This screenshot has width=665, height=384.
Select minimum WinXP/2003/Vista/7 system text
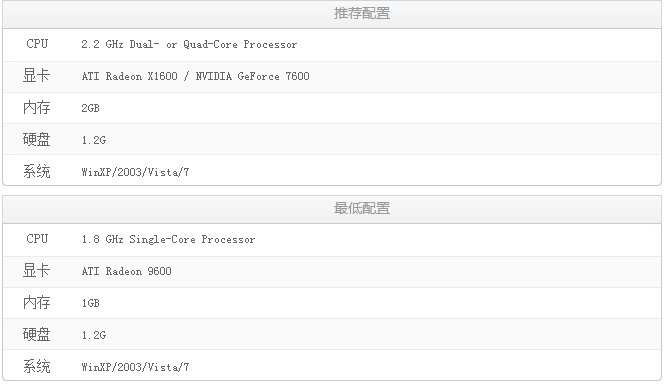[x=135, y=367]
